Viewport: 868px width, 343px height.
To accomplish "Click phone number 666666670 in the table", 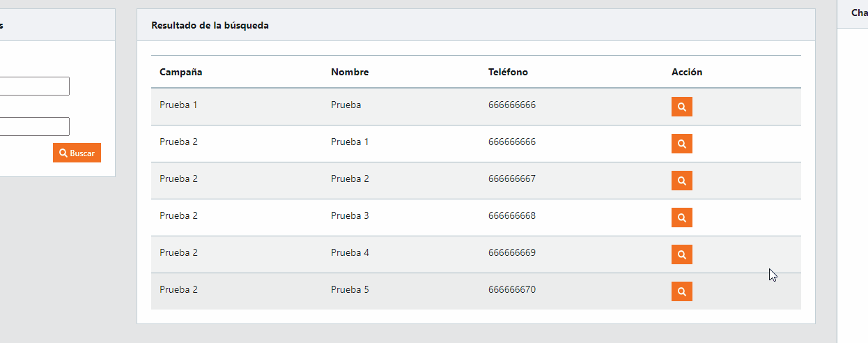I will coord(512,289).
